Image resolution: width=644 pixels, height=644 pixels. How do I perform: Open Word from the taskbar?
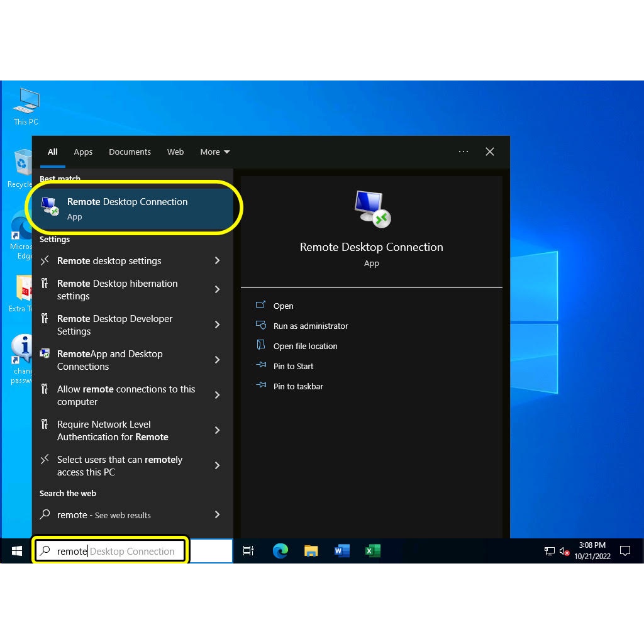pos(341,551)
